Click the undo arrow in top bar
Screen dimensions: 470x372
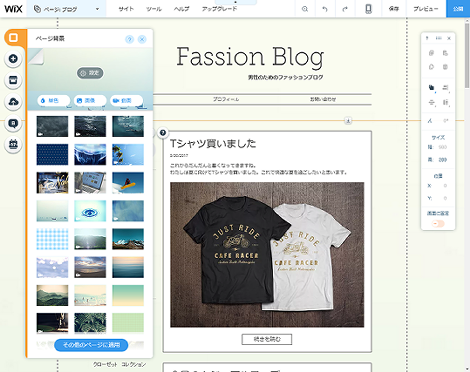coord(325,9)
